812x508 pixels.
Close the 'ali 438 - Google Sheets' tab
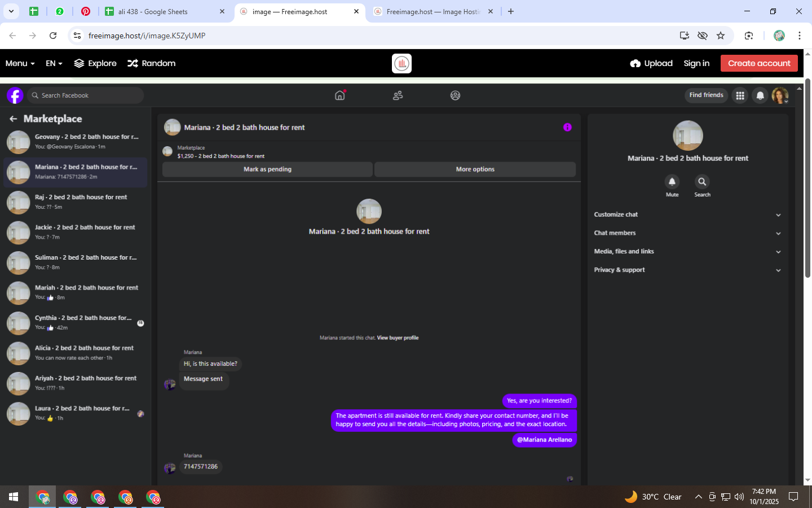click(222, 11)
